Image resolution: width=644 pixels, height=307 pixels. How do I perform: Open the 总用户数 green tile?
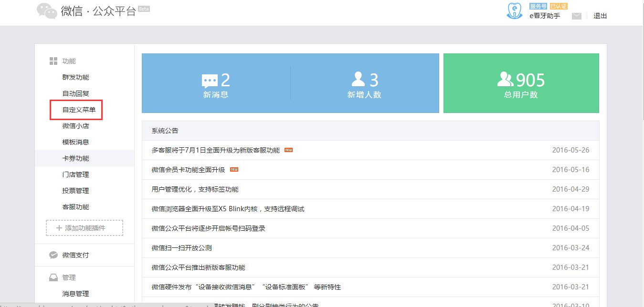521,83
